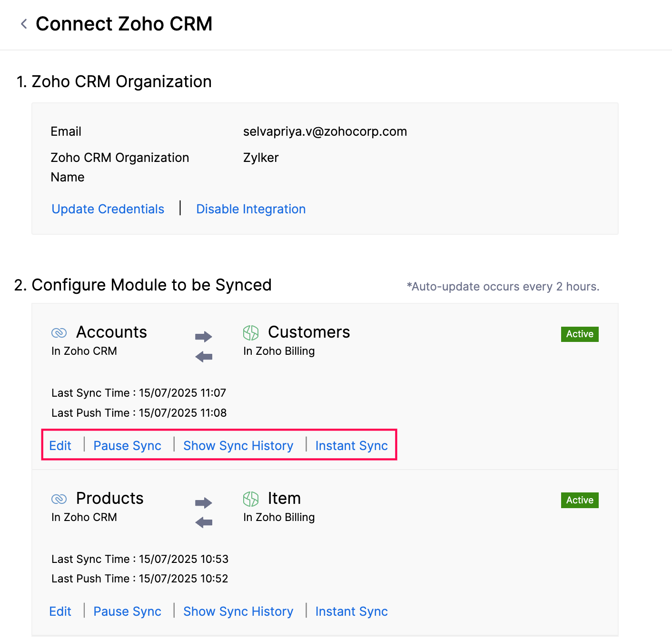Run Instant Sync for Products module
672x641 pixels.
coord(352,611)
